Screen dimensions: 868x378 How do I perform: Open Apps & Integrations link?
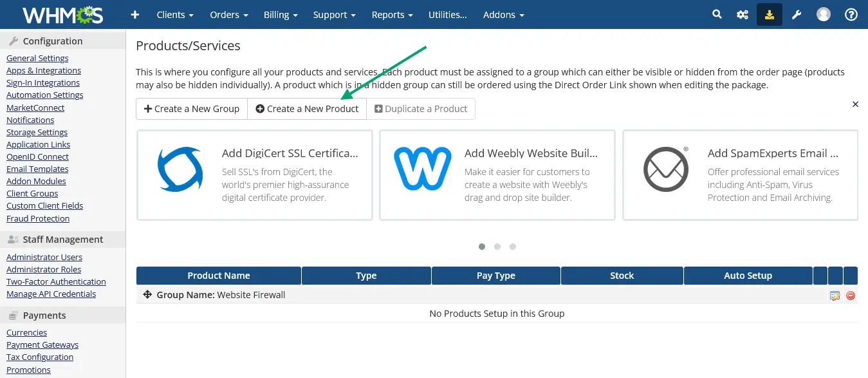(x=44, y=70)
